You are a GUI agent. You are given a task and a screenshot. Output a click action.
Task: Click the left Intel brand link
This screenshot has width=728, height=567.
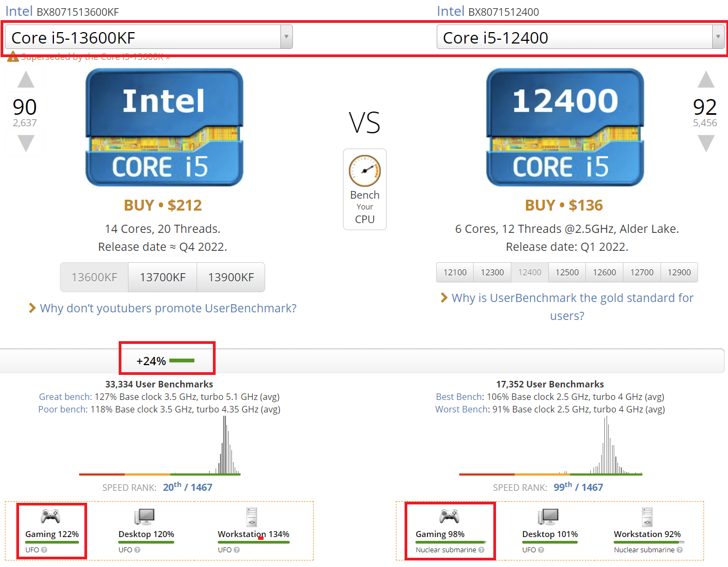click(x=19, y=11)
